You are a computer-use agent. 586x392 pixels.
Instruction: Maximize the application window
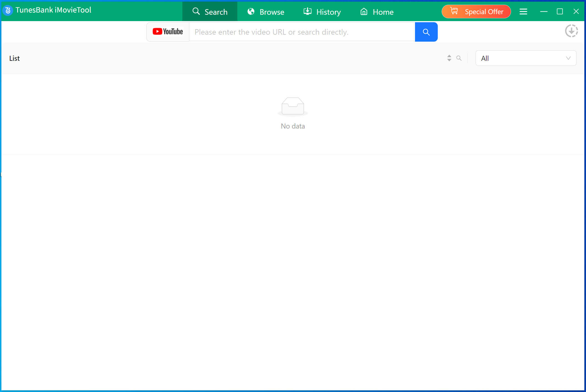pyautogui.click(x=560, y=11)
